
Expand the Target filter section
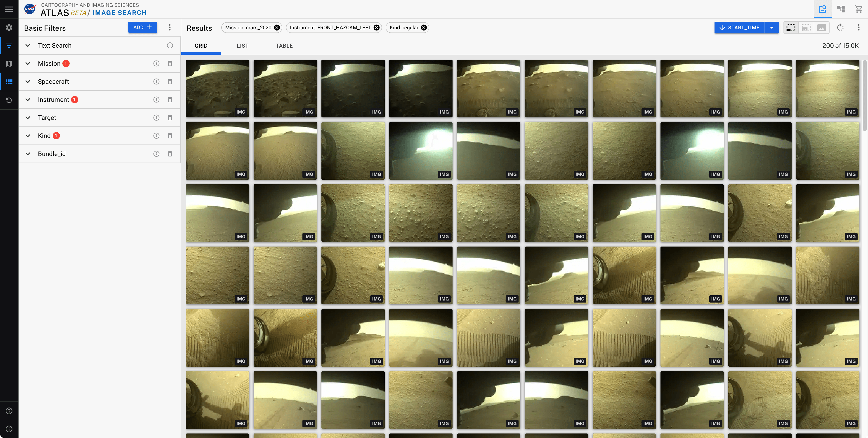[x=28, y=118]
